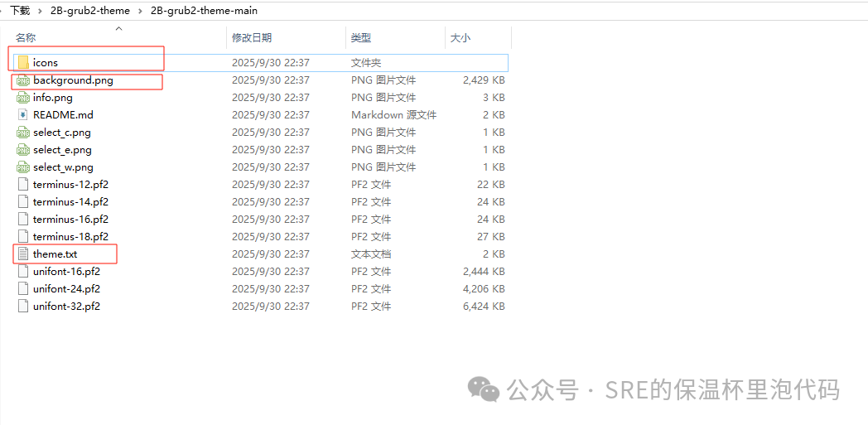Click the terminus-12.pf2 file icon
This screenshot has width=868, height=425.
click(22, 185)
